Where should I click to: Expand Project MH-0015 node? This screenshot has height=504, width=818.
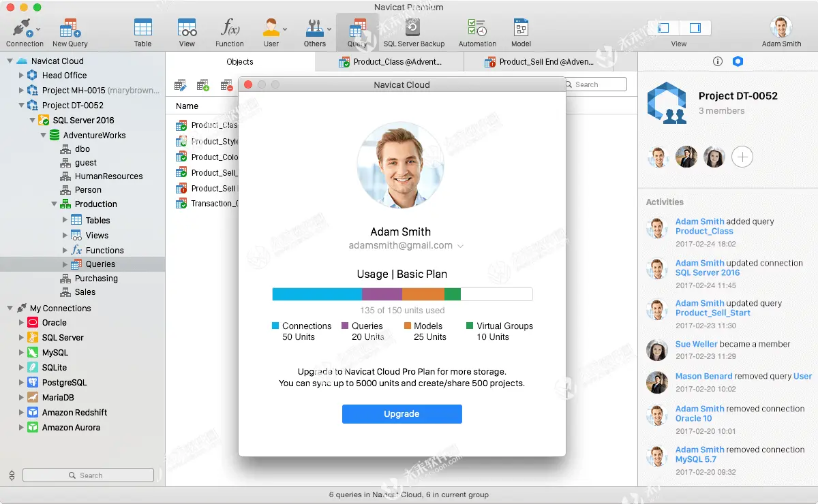coord(21,91)
